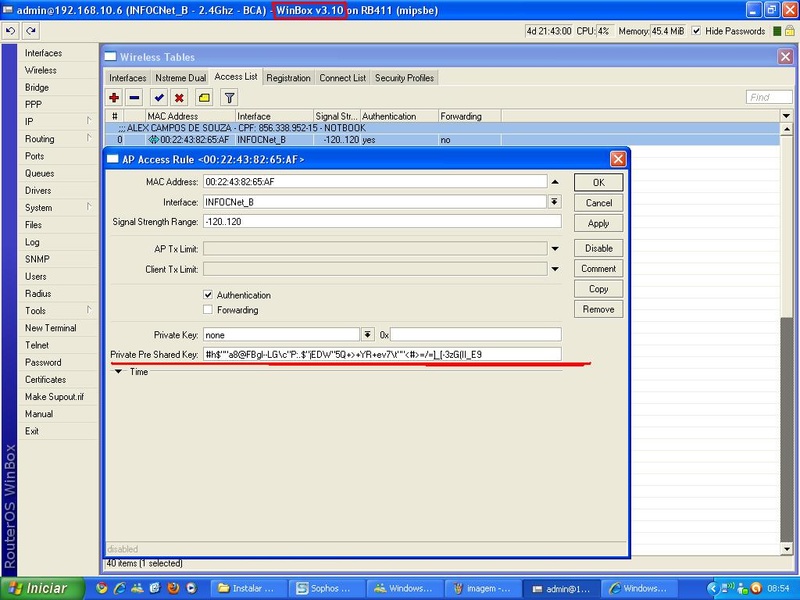The height and width of the screenshot is (600, 800).
Task: Click OK in AP Access Rule dialog
Action: pyautogui.click(x=598, y=182)
